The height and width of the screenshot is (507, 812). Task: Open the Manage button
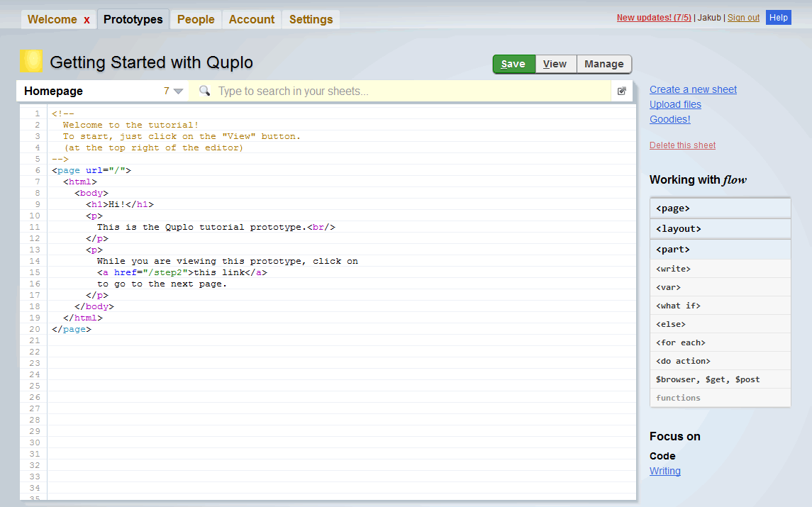[x=604, y=64]
